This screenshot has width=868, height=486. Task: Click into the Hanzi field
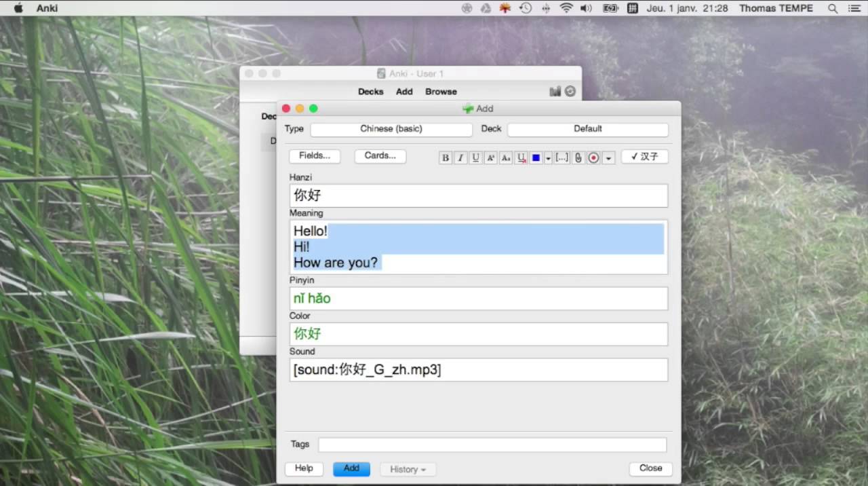[479, 195]
